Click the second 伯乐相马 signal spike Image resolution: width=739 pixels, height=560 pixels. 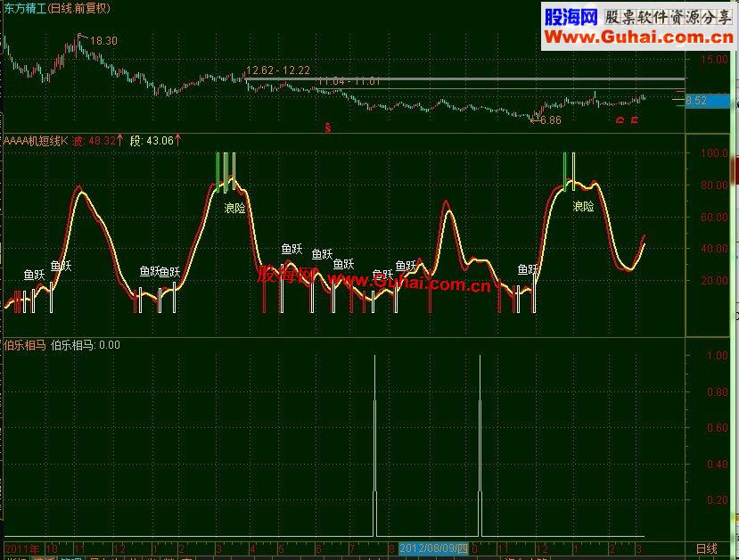coord(480,446)
